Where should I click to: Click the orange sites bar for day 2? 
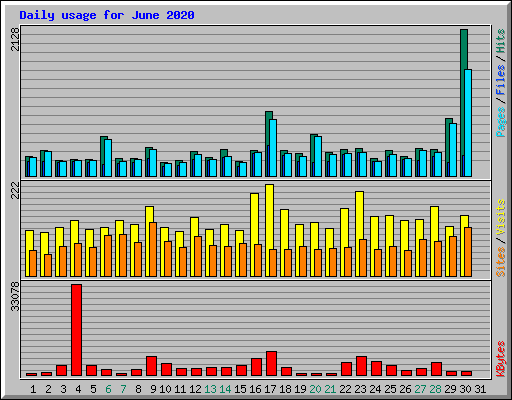click(48, 265)
